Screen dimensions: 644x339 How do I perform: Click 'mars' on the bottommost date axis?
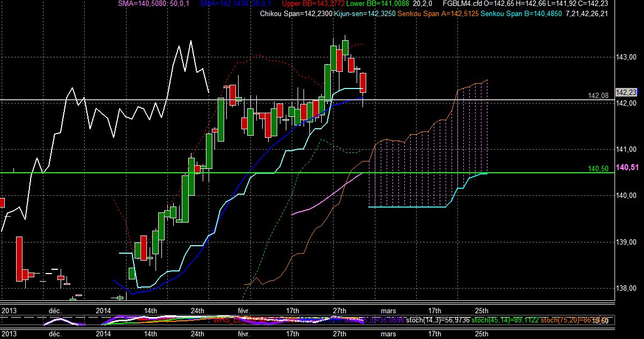[388, 333]
